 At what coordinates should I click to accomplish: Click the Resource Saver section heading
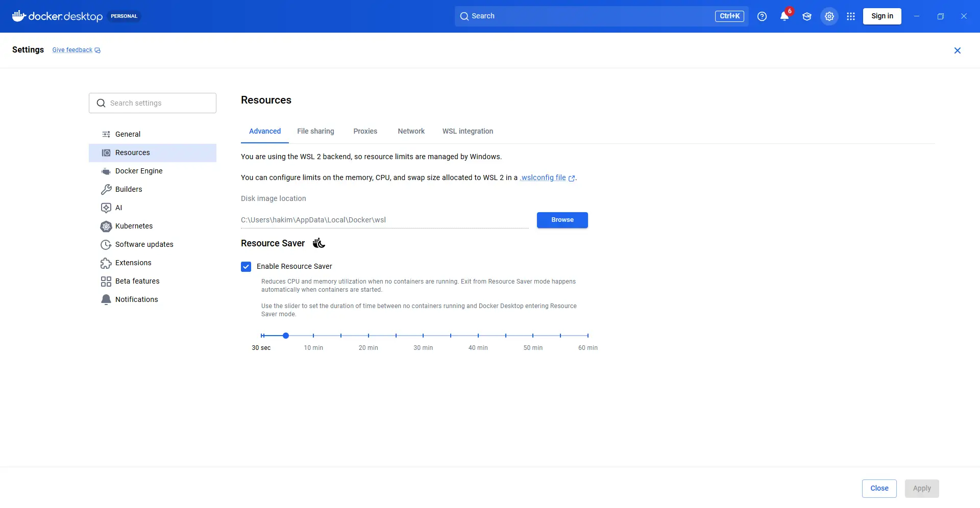point(273,243)
